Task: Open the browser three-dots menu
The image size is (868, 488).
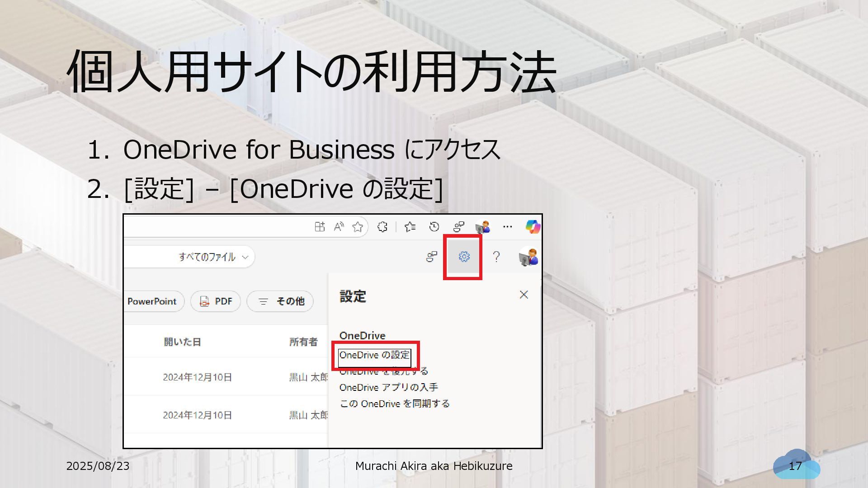Action: 507,227
